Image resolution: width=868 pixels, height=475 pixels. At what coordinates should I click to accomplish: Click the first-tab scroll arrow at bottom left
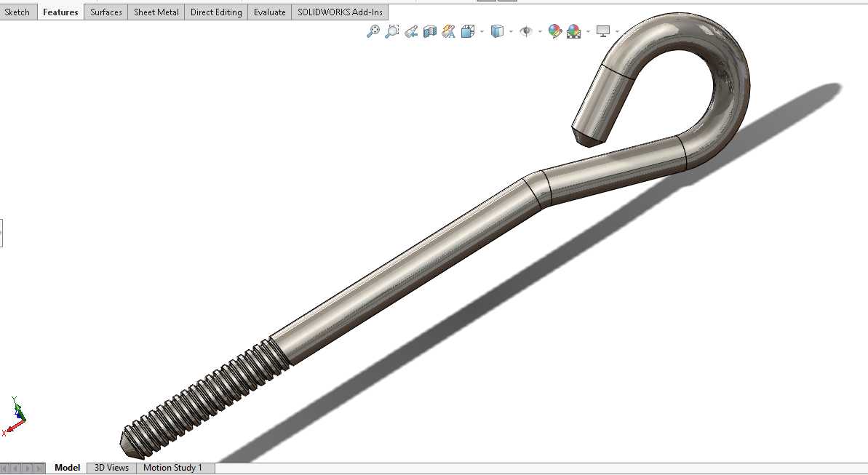tap(6, 468)
